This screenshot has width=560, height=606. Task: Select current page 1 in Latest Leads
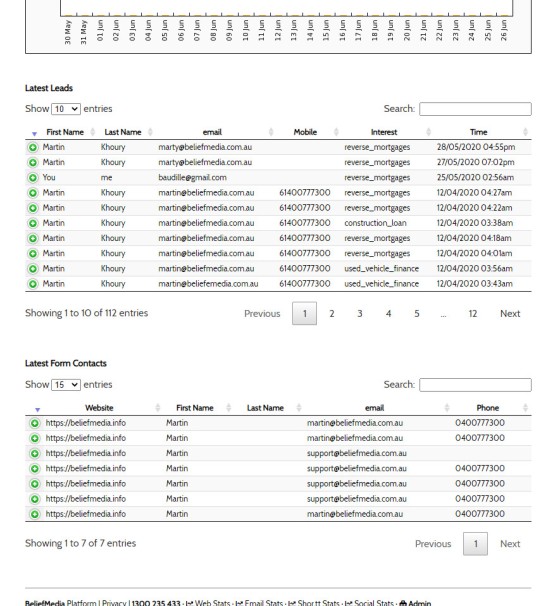pyautogui.click(x=305, y=313)
